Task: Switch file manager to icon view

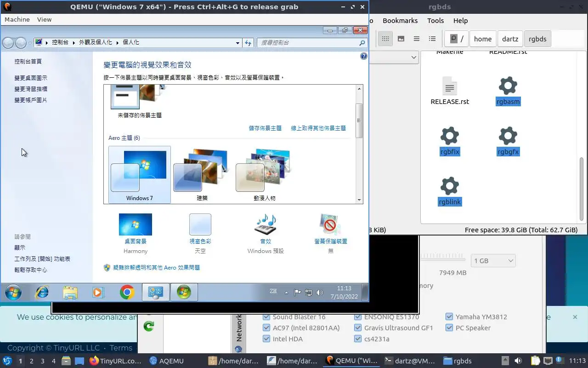Action: [x=385, y=39]
